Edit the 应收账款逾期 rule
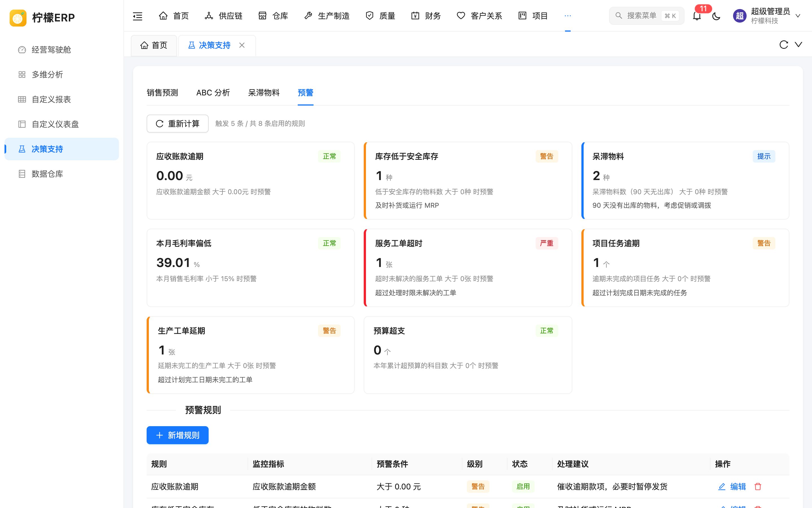This screenshot has width=812, height=508. pos(732,487)
